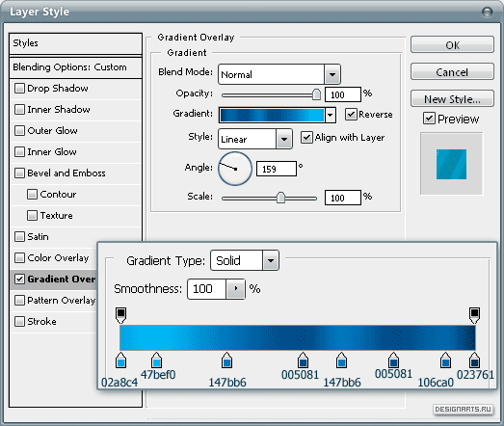
Task: Select the color stop labeled 02a8c4
Action: click(x=120, y=360)
